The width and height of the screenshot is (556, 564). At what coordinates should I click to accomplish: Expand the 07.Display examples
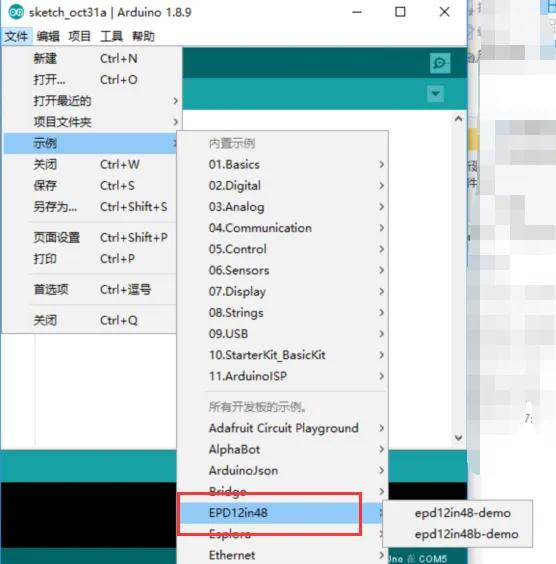(x=283, y=291)
